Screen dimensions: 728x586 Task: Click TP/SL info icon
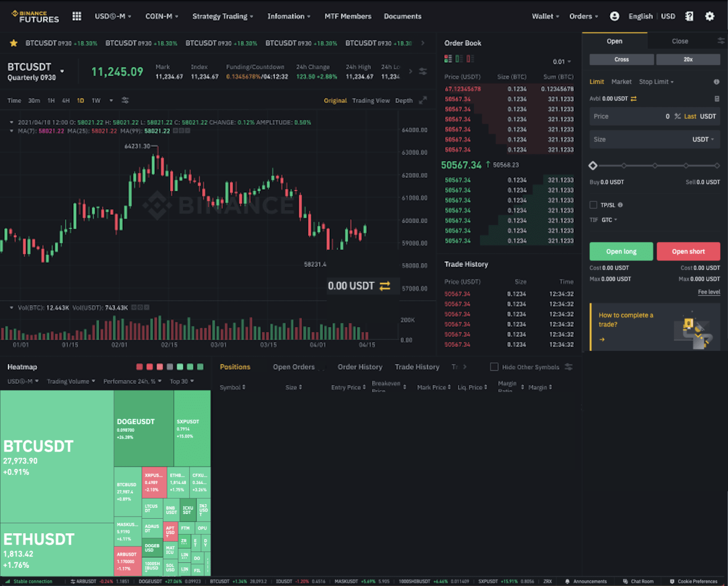point(620,205)
